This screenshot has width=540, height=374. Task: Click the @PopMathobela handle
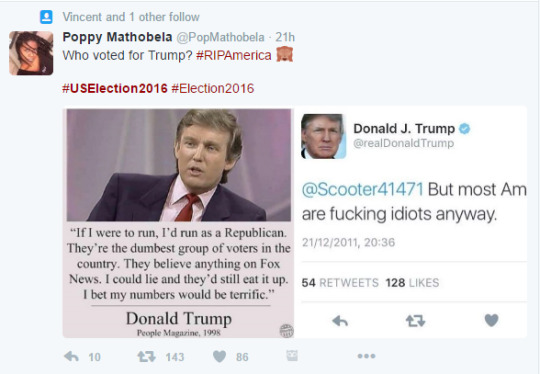pos(220,37)
